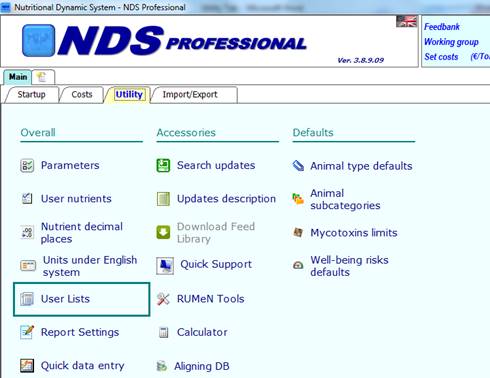Open Report Settings

click(x=80, y=332)
